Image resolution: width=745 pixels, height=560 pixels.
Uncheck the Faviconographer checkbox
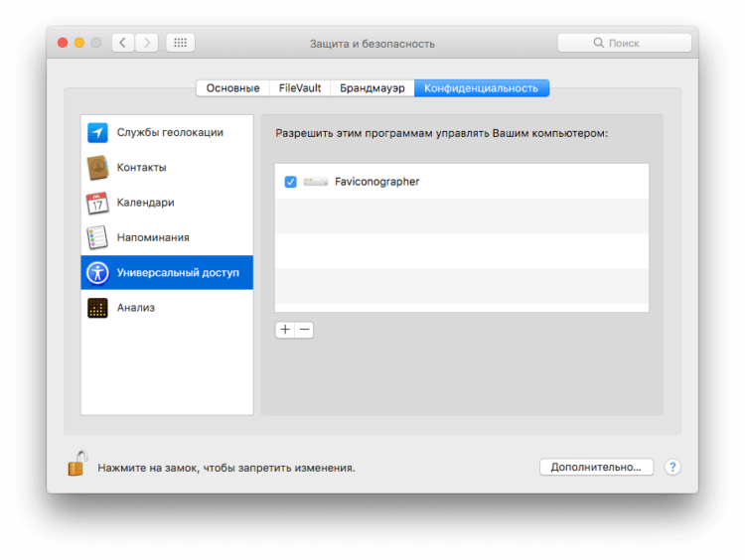point(290,182)
